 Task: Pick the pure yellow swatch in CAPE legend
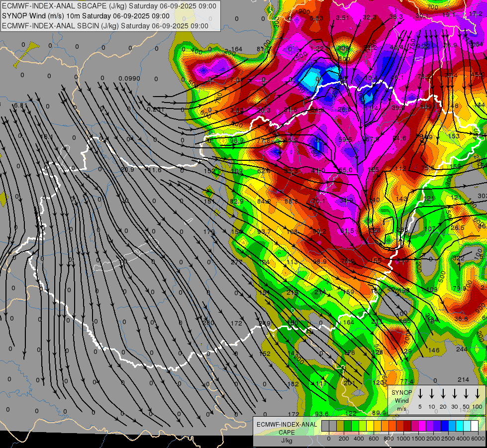tap(370, 426)
